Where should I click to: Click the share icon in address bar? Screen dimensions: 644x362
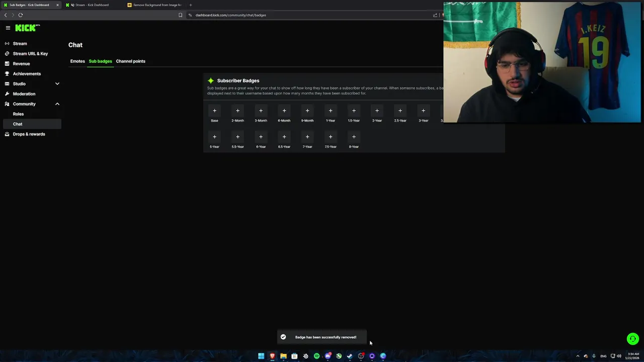435,15
